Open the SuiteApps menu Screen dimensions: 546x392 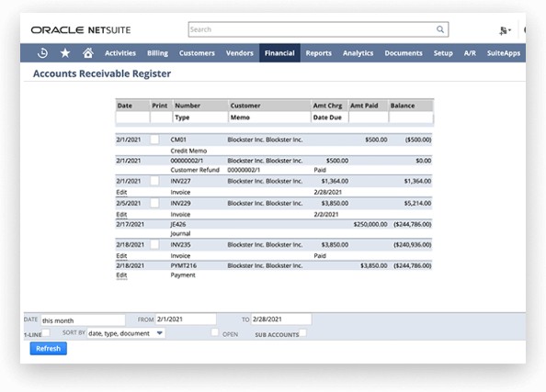click(x=504, y=53)
